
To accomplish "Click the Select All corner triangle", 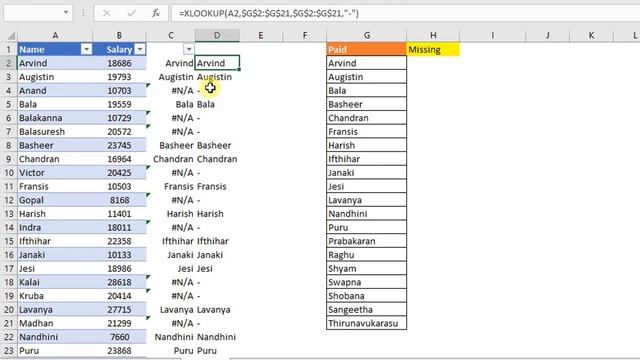I will click(11, 36).
